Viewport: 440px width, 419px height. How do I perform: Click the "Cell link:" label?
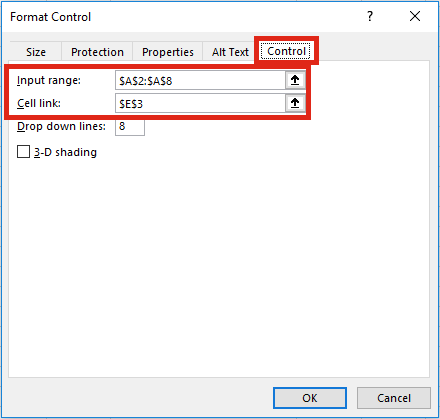[x=39, y=103]
